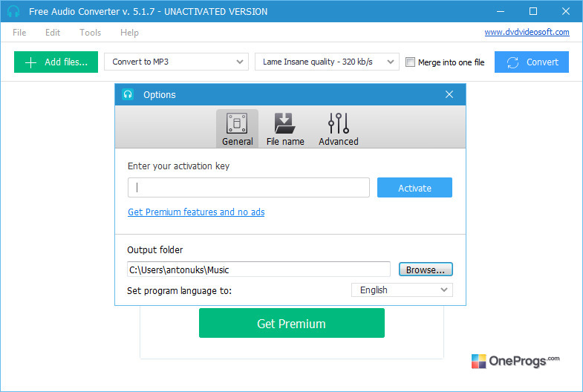The image size is (583, 392).
Task: Add files to convert
Action: pyautogui.click(x=56, y=62)
